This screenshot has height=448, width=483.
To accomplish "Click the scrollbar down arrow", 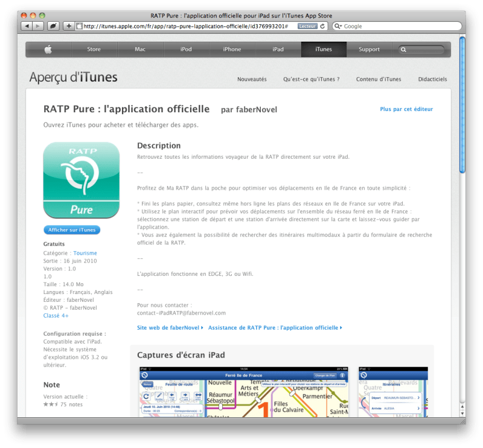I will (462, 414).
